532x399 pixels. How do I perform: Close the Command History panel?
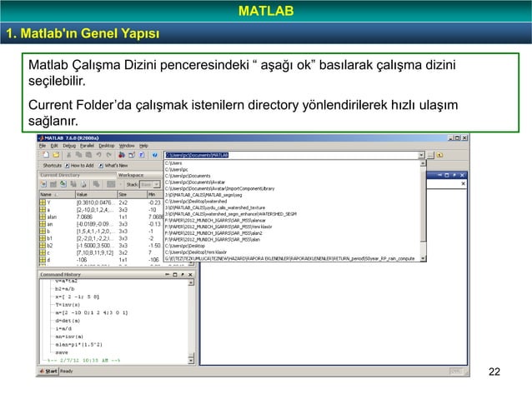(190, 274)
